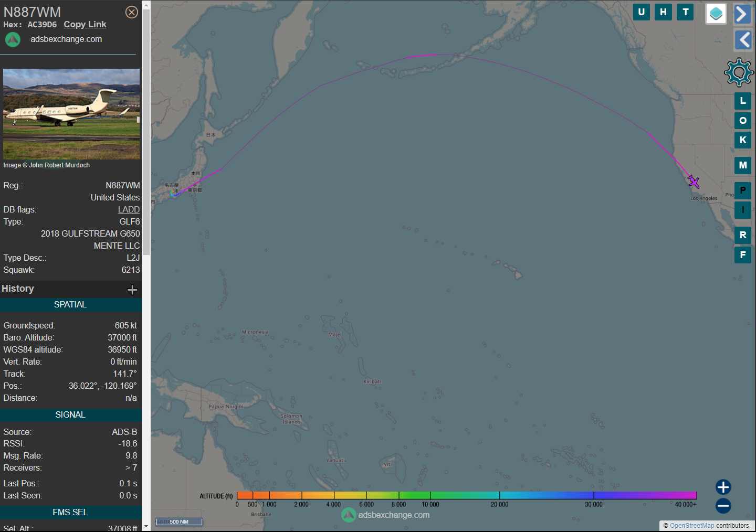Click the Copy Link hyperlink
Viewport: 756px width, 532px height.
tap(85, 24)
